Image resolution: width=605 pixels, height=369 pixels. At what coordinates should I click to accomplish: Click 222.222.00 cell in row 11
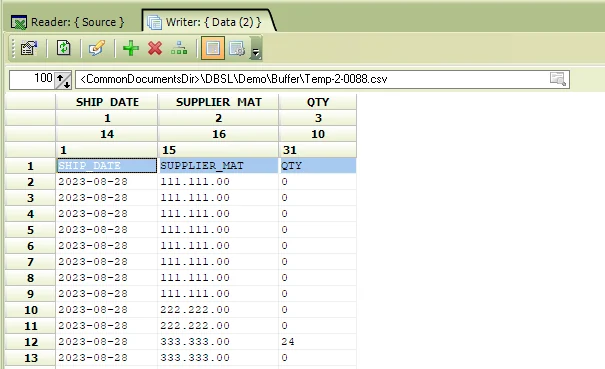218,326
